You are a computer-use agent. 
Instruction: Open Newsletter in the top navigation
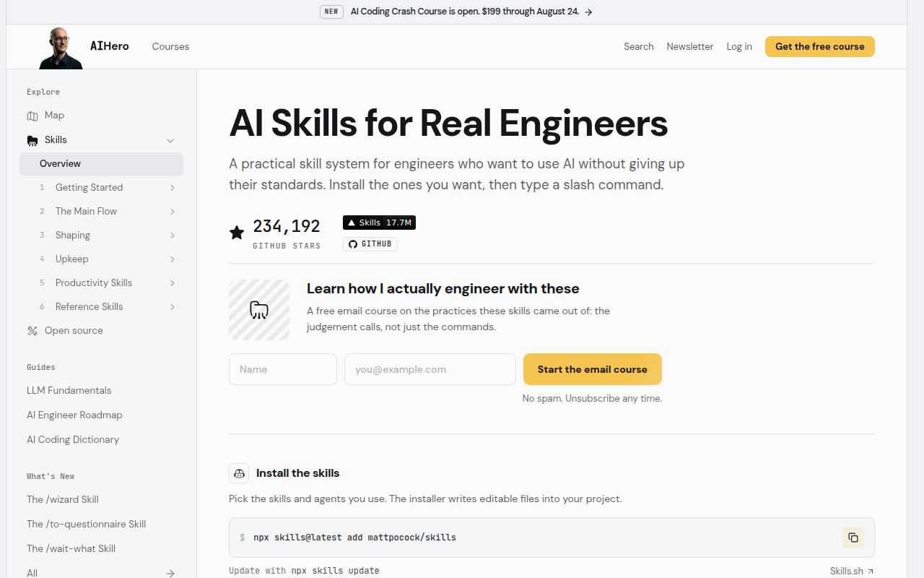690,46
